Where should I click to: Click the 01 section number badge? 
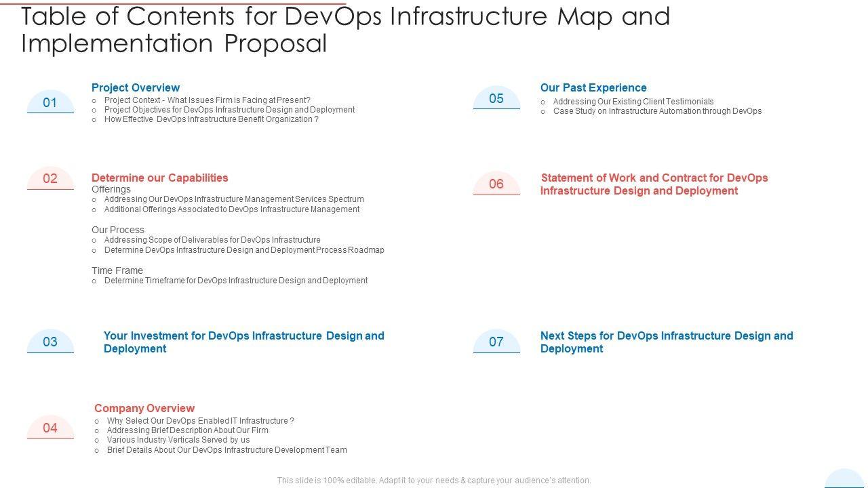tap(50, 102)
